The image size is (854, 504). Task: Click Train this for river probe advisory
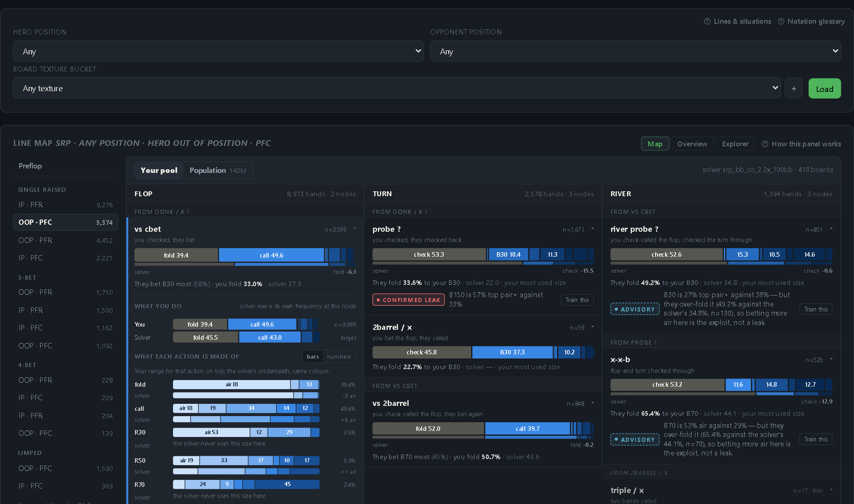click(816, 309)
